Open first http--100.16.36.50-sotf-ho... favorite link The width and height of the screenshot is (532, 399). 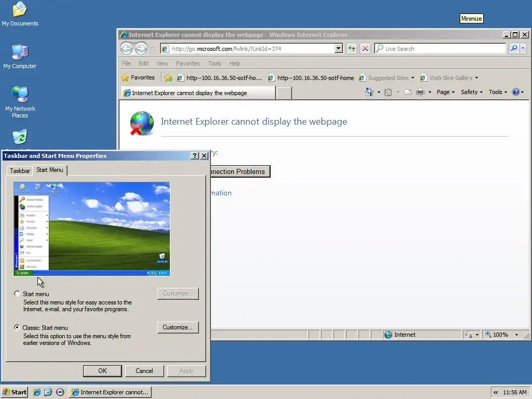(220, 78)
